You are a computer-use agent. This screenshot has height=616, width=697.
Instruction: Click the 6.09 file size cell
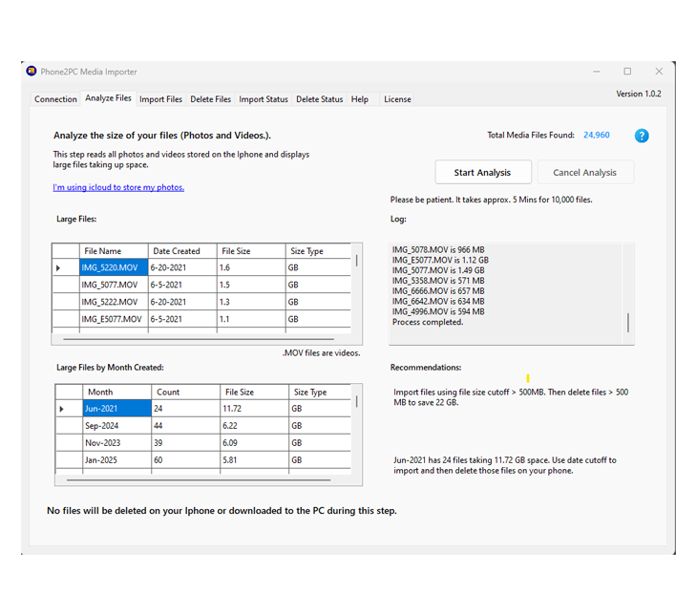pos(254,443)
